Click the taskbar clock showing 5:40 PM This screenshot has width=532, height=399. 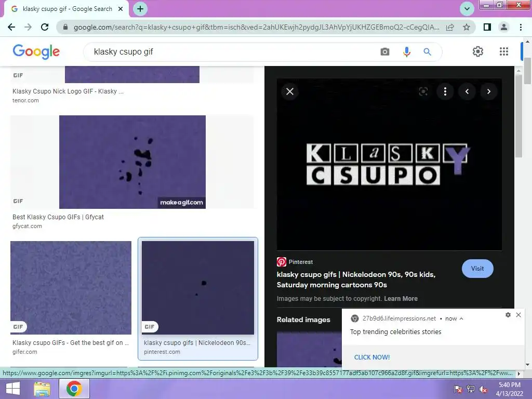[509, 389]
